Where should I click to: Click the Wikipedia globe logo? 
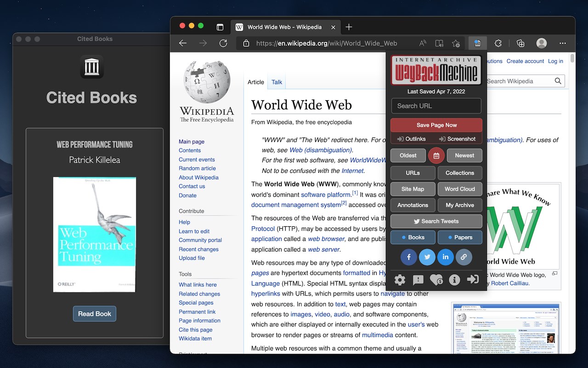pyautogui.click(x=207, y=83)
